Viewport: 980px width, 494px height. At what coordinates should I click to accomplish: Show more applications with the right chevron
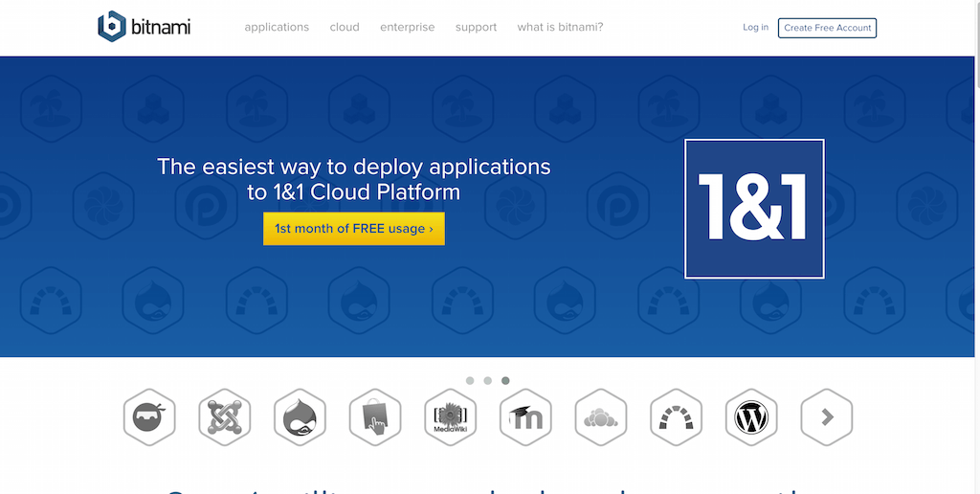[827, 417]
